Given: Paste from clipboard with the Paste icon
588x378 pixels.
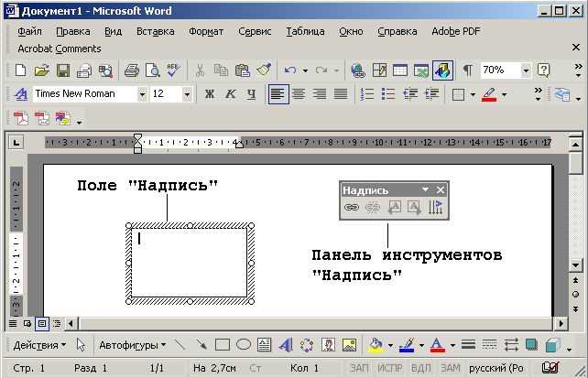Looking at the screenshot, I should (242, 70).
